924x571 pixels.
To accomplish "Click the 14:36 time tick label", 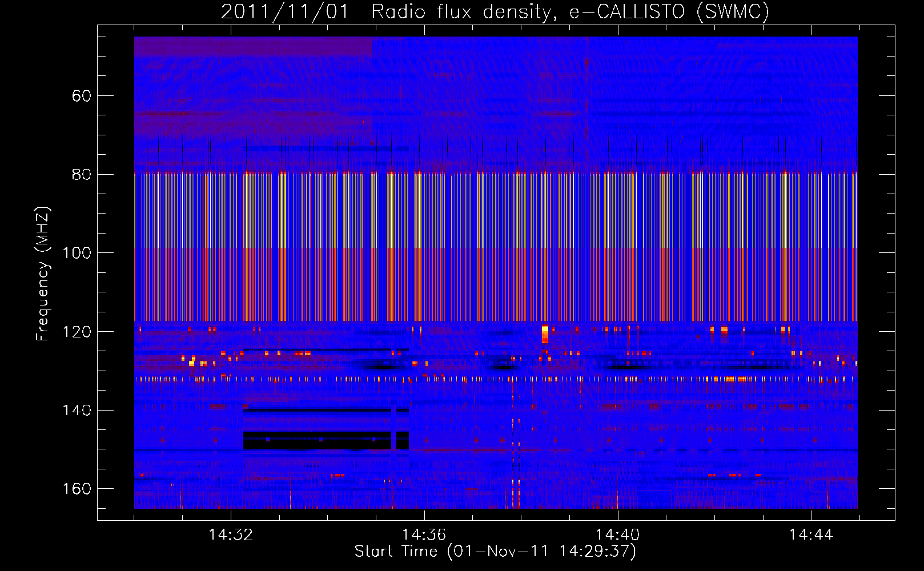I will (x=424, y=535).
